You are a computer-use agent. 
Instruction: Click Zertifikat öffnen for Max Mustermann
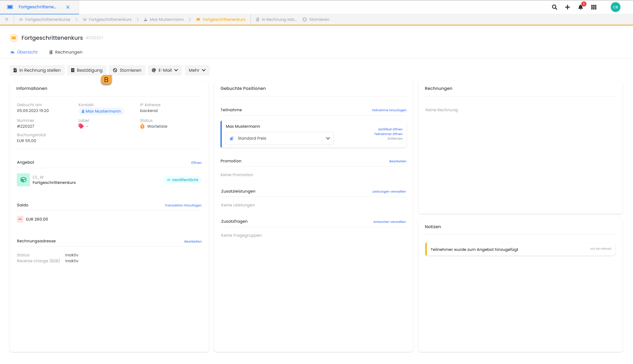[x=390, y=129]
